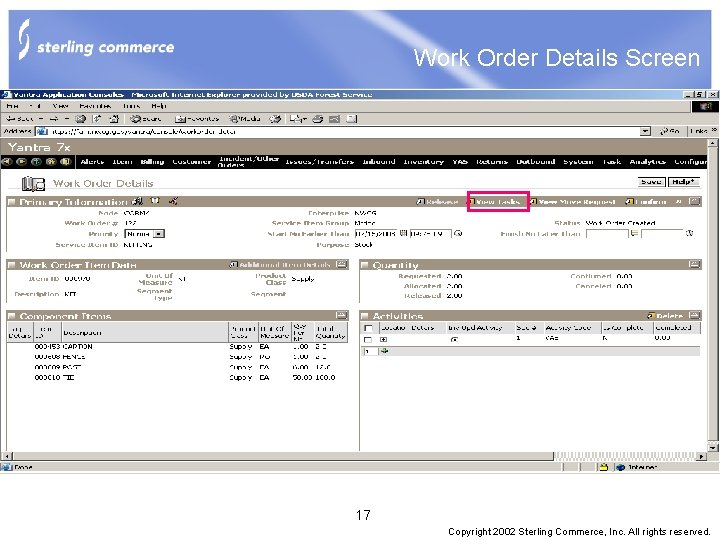
Task: Expand location details plus icon in activity row
Action: (x=384, y=340)
